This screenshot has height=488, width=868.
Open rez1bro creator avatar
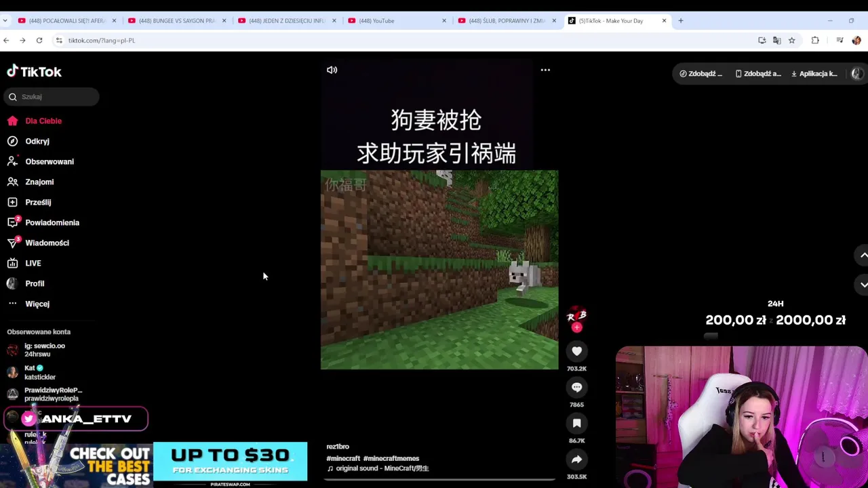pyautogui.click(x=576, y=315)
